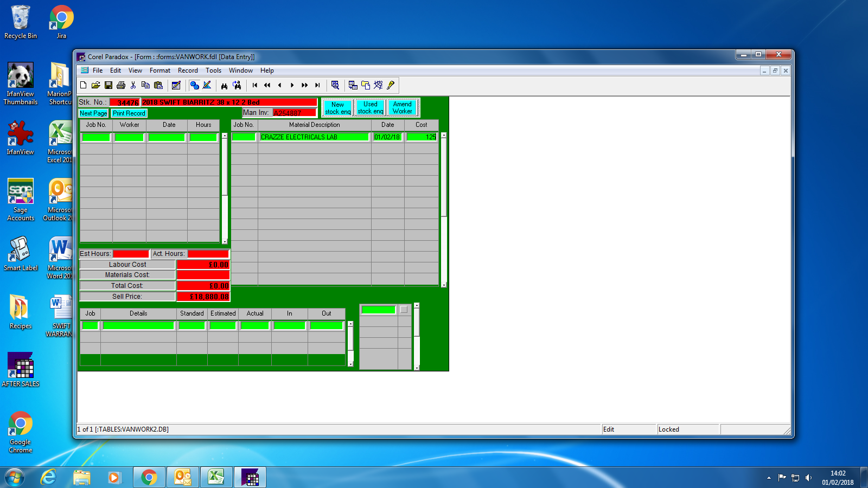Screen dimensions: 868x488
Task: Open the Record menu
Action: (x=188, y=70)
